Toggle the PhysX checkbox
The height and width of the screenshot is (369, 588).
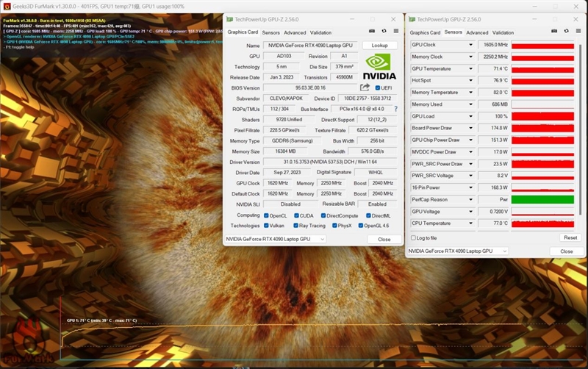[334, 226]
